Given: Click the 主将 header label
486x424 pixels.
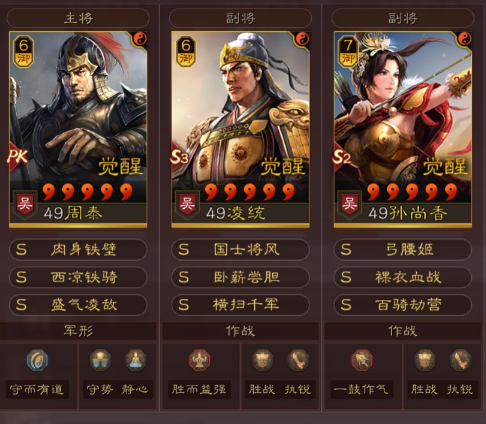Looking at the screenshot, I should [78, 18].
